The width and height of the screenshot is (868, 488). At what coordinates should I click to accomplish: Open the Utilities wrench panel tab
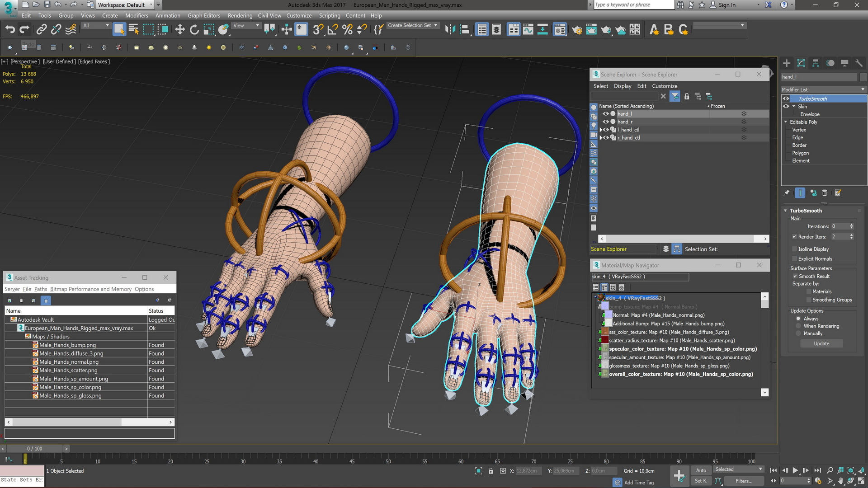click(859, 63)
